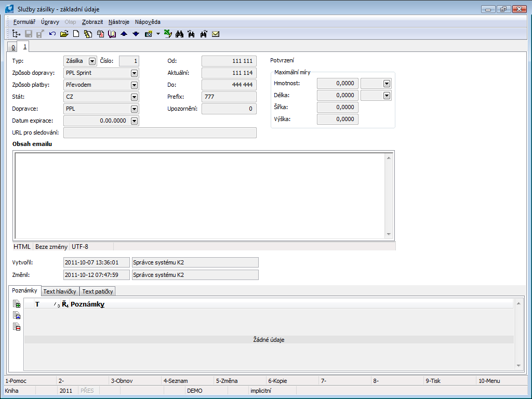Viewport: 532px width, 399px height.
Task: Click the open book toolbar icon
Action: [112, 34]
